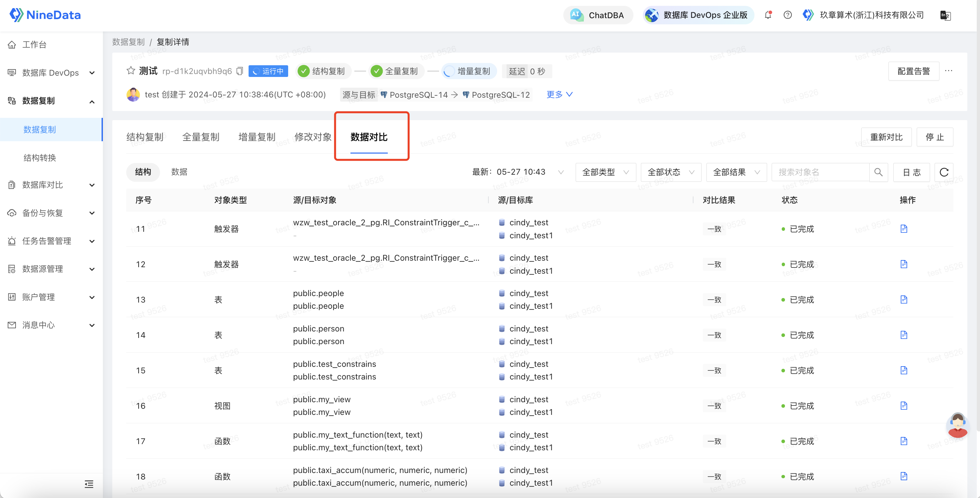Collapse 数据复制 sidebar section

pyautogui.click(x=51, y=101)
